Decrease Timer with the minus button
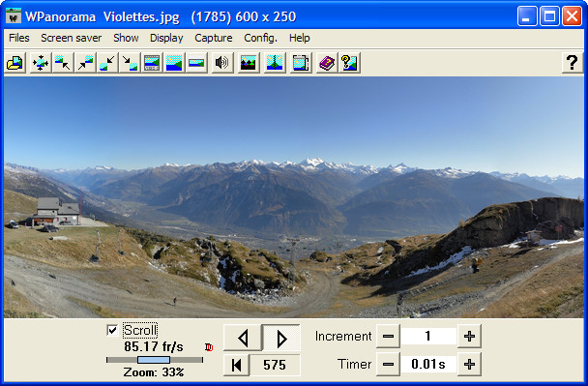The width and height of the screenshot is (588, 386). [388, 364]
